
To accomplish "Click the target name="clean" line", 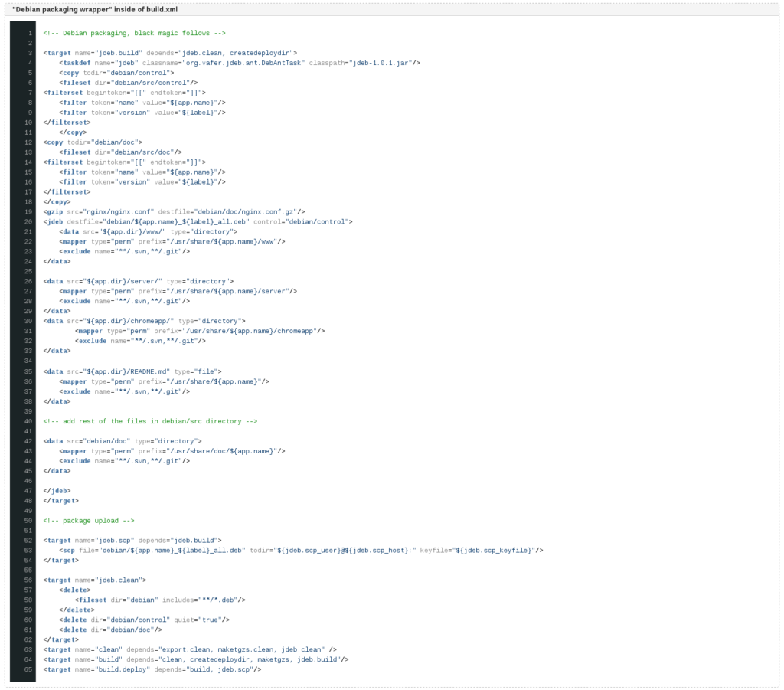I will [190, 650].
